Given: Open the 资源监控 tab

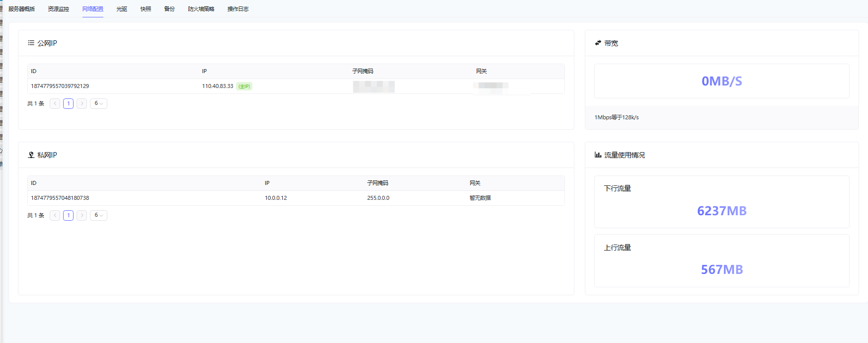Looking at the screenshot, I should 58,9.
